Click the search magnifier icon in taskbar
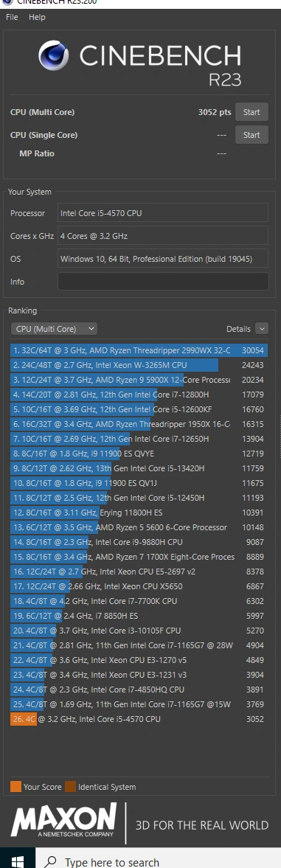 pos(51,862)
